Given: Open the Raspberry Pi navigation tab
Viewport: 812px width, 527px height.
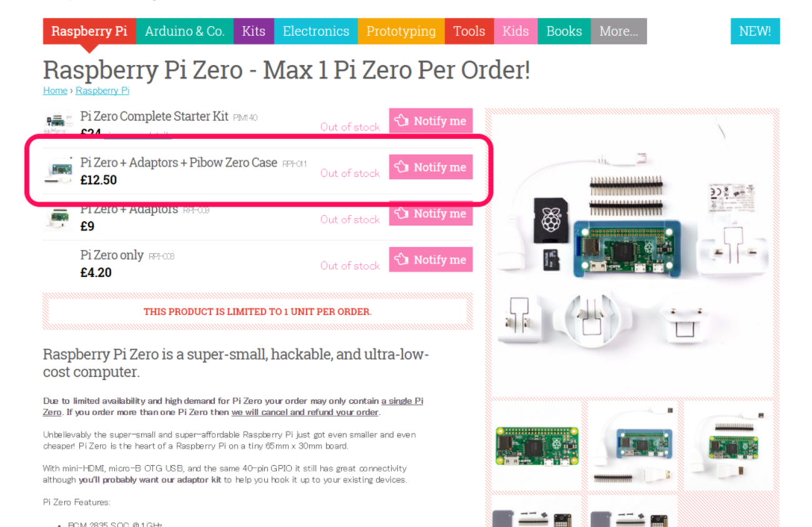Looking at the screenshot, I should click(x=89, y=31).
